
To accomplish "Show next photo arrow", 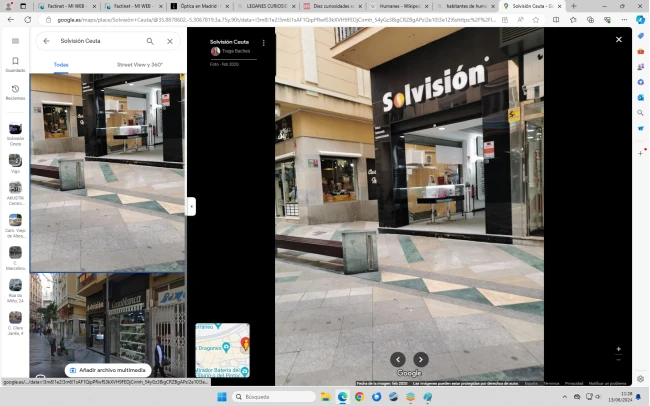I will [x=421, y=359].
